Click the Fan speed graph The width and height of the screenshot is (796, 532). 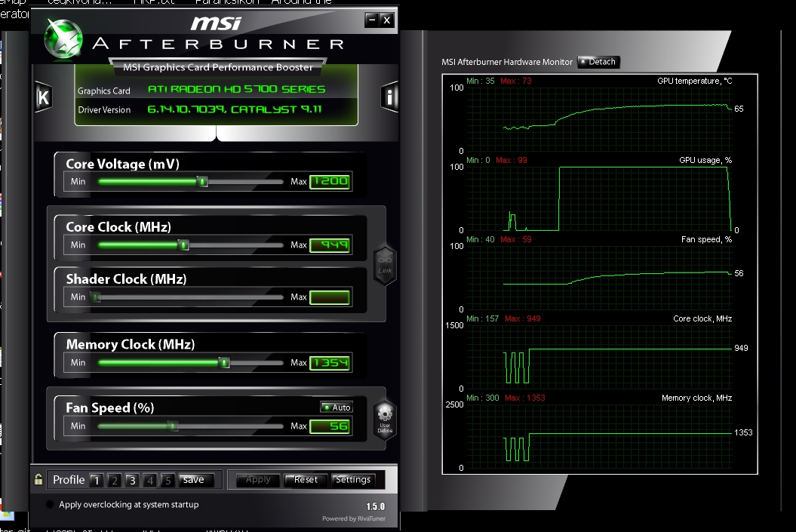click(599, 277)
